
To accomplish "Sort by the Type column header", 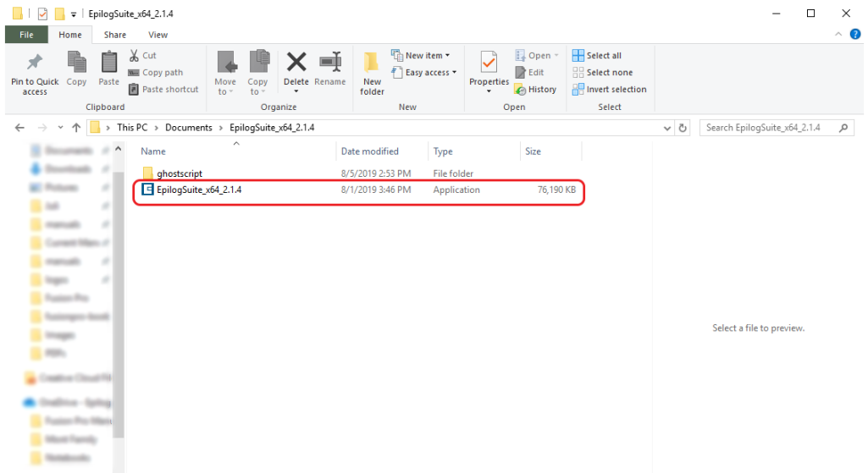I will pyautogui.click(x=442, y=151).
